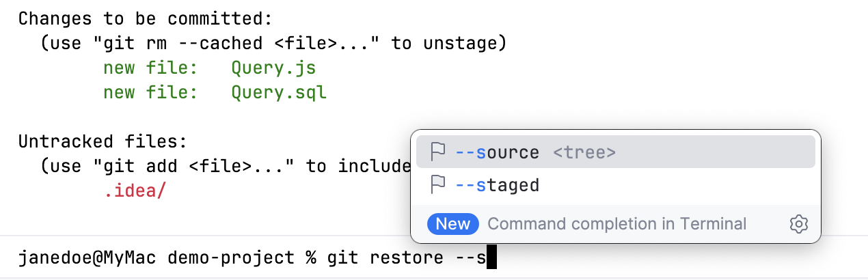Click the blue New badge
The image size is (868, 280).
coord(453,224)
